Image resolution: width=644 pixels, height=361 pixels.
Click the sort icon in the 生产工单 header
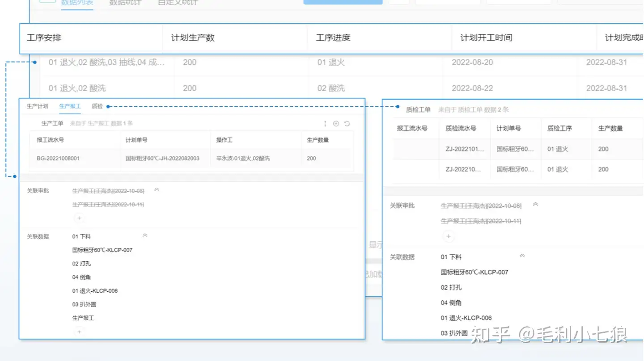[x=325, y=123]
